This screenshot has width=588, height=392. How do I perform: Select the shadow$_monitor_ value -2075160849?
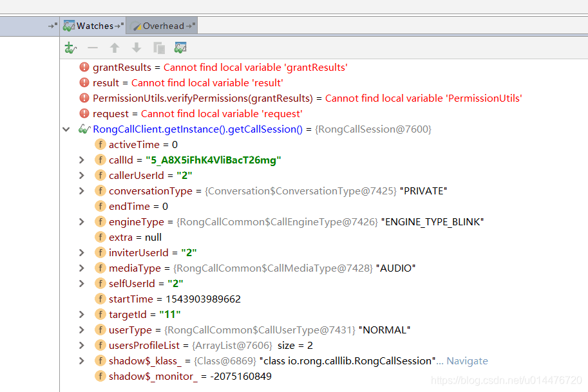click(x=241, y=377)
